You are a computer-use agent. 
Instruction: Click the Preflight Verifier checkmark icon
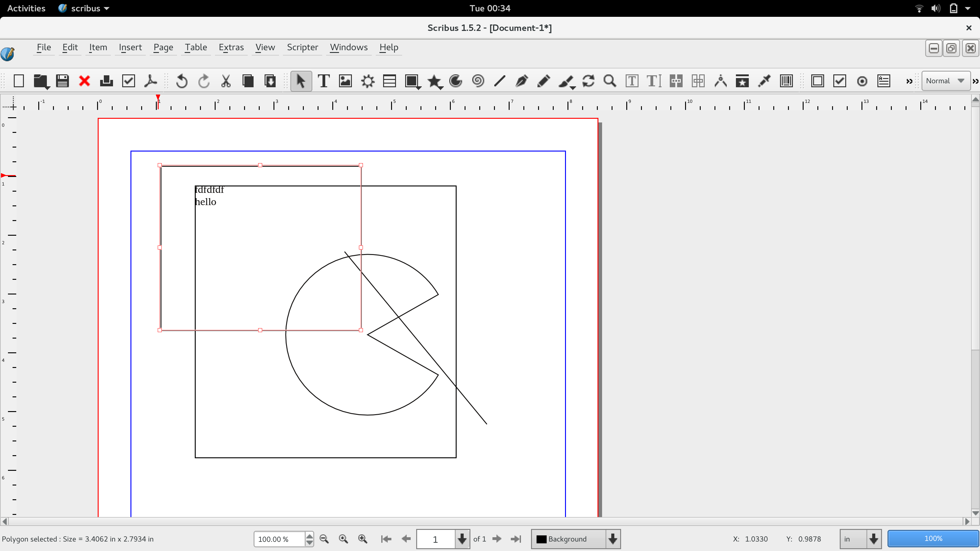[x=129, y=81]
